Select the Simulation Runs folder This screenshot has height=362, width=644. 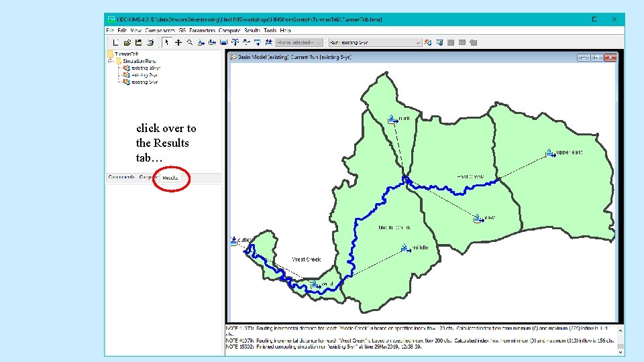(136, 61)
